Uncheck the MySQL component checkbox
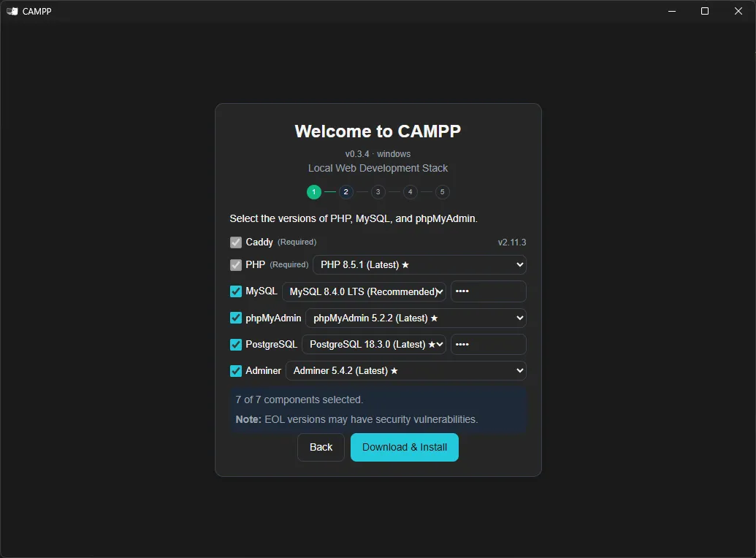This screenshot has height=558, width=756. 236,291
